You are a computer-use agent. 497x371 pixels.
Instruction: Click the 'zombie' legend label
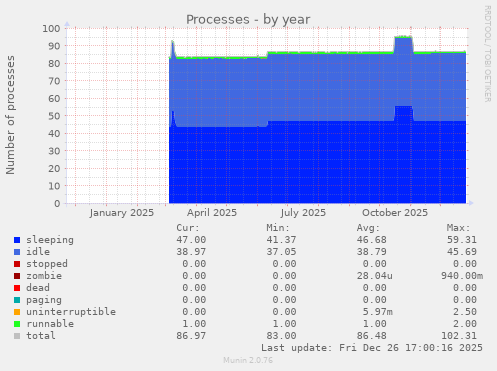pyautogui.click(x=44, y=276)
